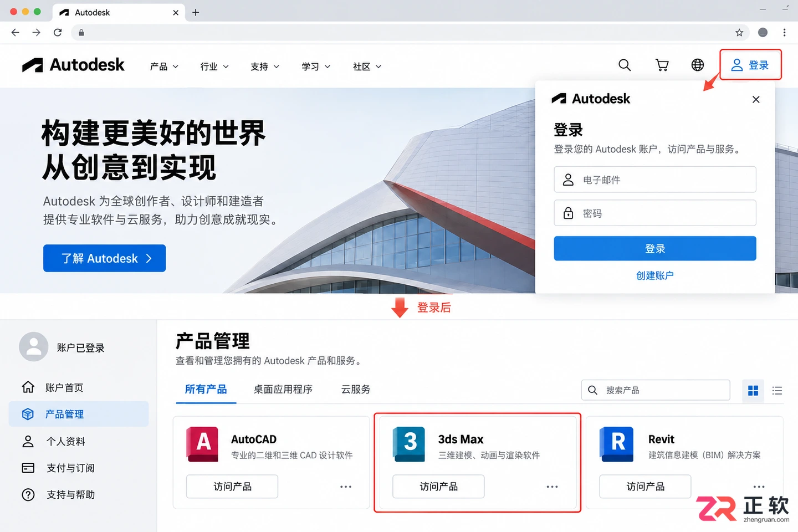The height and width of the screenshot is (532, 798).
Task: Expand the 支持 navigation menu
Action: tap(265, 66)
